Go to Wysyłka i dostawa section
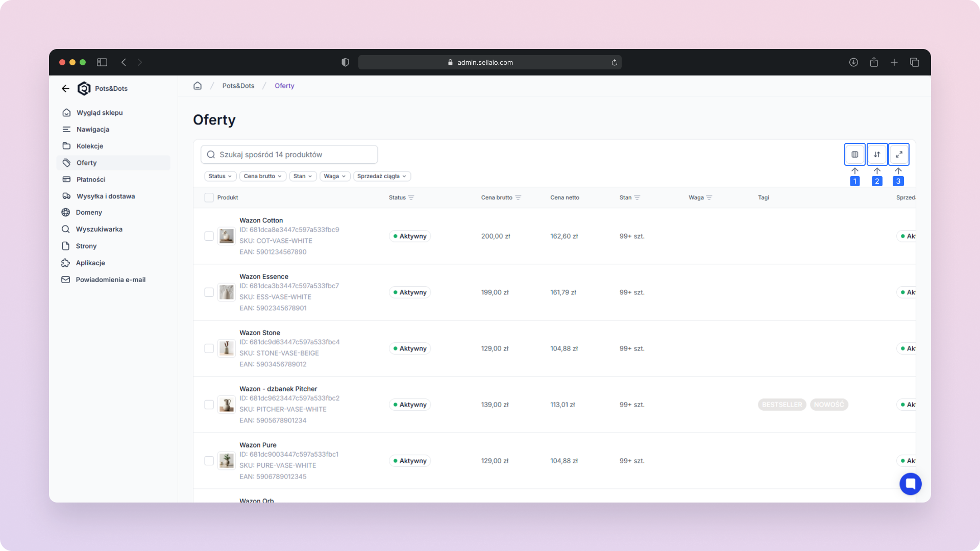 [x=106, y=196]
